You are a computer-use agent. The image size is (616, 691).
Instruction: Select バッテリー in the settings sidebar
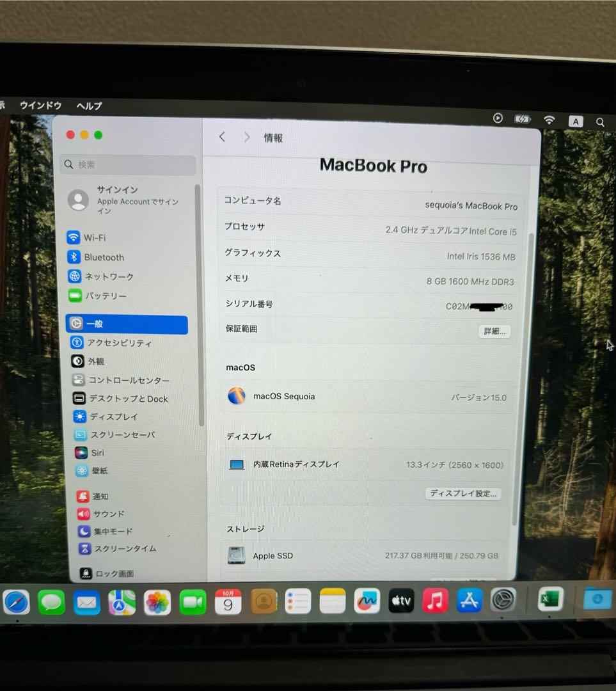click(x=107, y=296)
